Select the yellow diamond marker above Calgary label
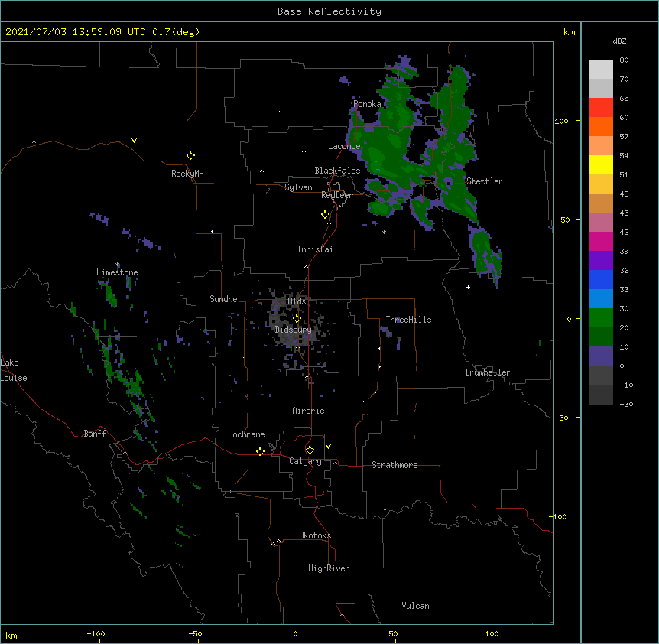659x644 pixels. coord(310,450)
